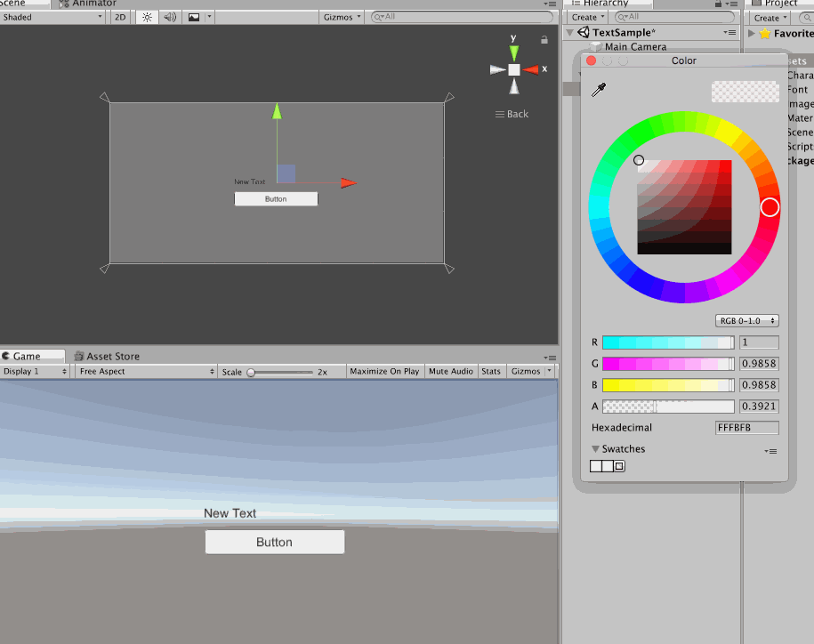
Task: Click the scene effects image icon
Action: click(x=194, y=17)
